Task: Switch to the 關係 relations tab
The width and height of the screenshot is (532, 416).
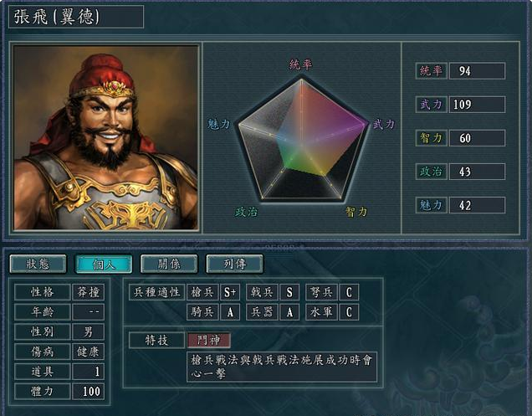Action: pyautogui.click(x=169, y=264)
